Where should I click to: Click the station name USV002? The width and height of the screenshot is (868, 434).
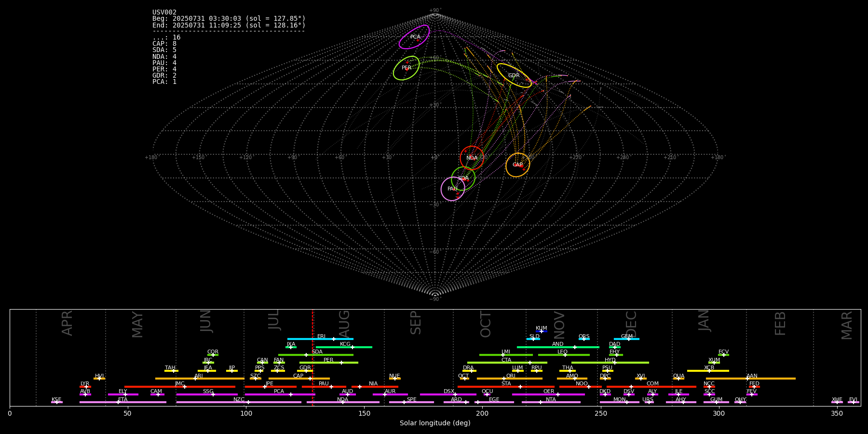pyautogui.click(x=164, y=12)
